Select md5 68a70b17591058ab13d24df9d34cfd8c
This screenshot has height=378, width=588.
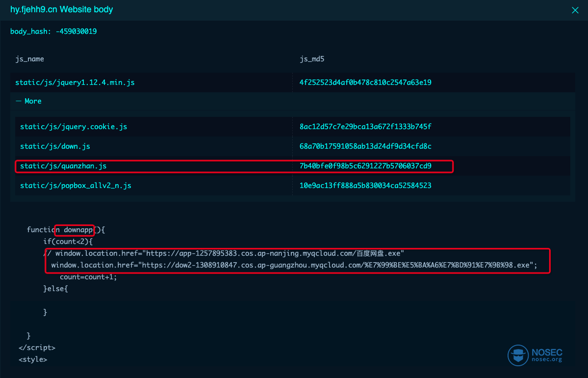[365, 146]
